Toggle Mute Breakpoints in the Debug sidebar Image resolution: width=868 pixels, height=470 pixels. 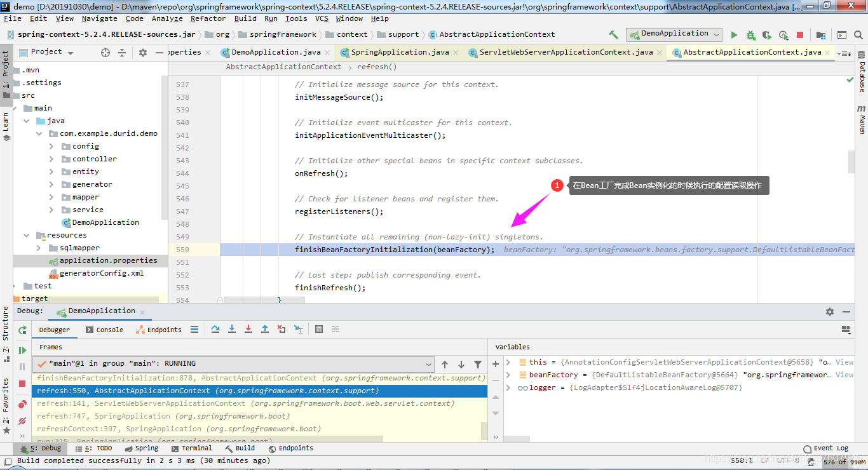click(22, 420)
